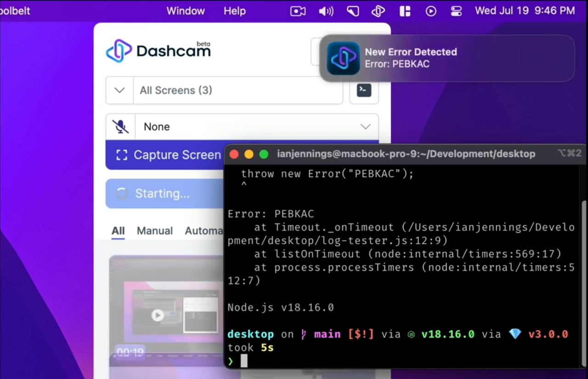Open the Help menu

[x=235, y=11]
